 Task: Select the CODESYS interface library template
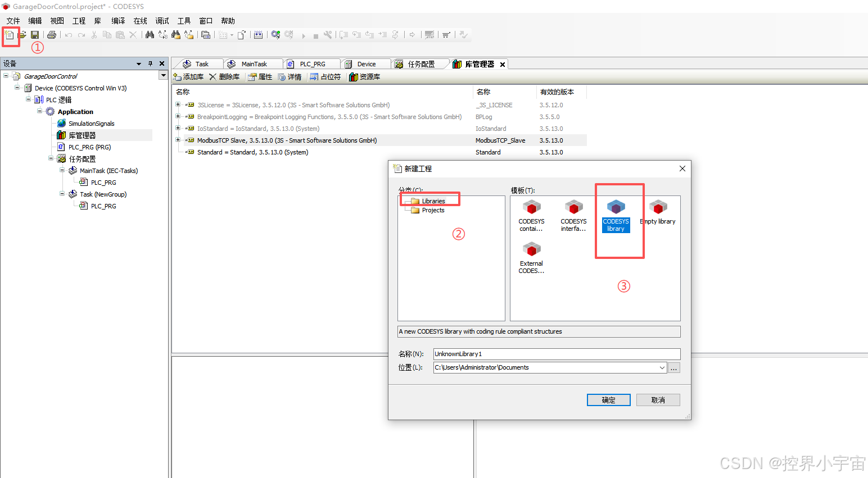pyautogui.click(x=573, y=216)
